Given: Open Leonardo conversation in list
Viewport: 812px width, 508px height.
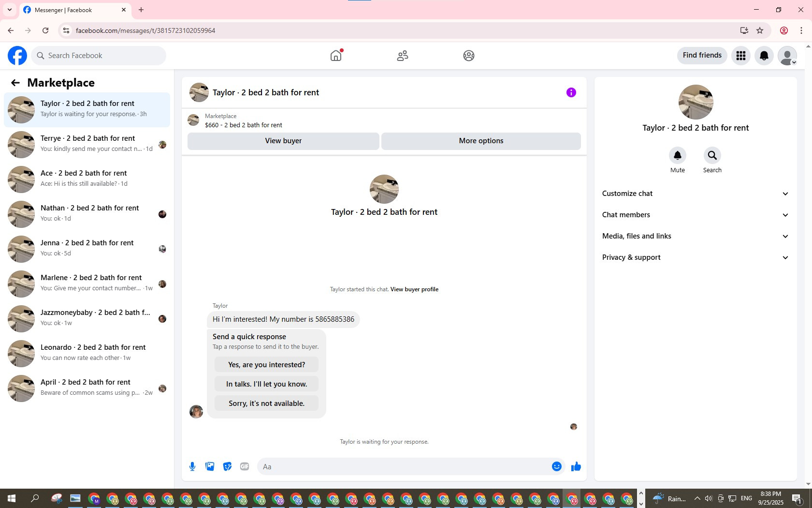Looking at the screenshot, I should tap(87, 354).
